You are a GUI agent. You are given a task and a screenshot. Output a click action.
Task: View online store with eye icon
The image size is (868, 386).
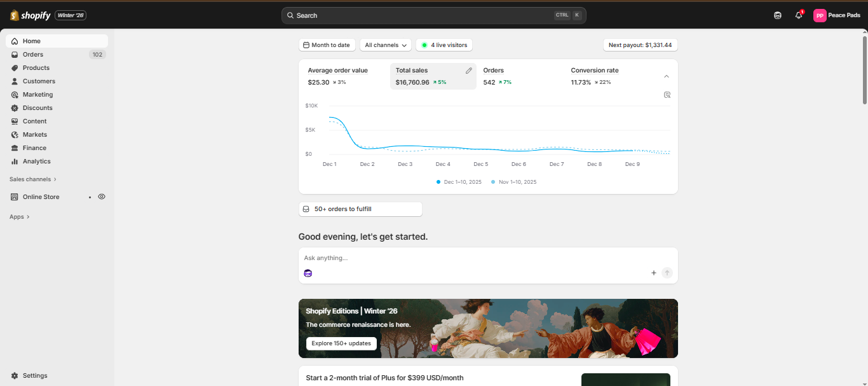[x=102, y=197]
